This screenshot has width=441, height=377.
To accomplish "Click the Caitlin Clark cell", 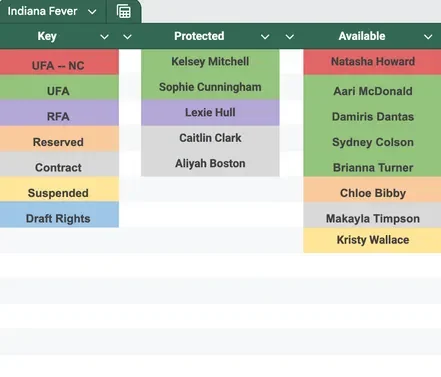I will [x=210, y=138].
